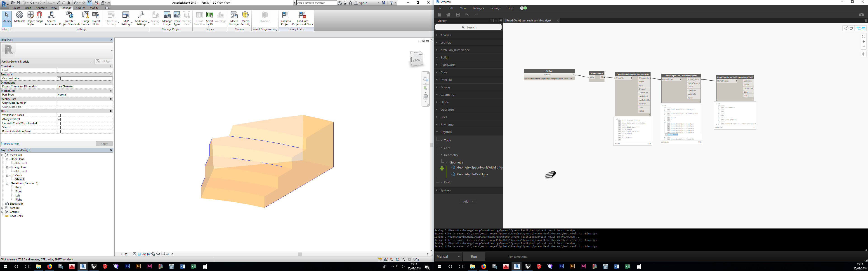Enable the Can host rebar checkbox

click(x=59, y=78)
